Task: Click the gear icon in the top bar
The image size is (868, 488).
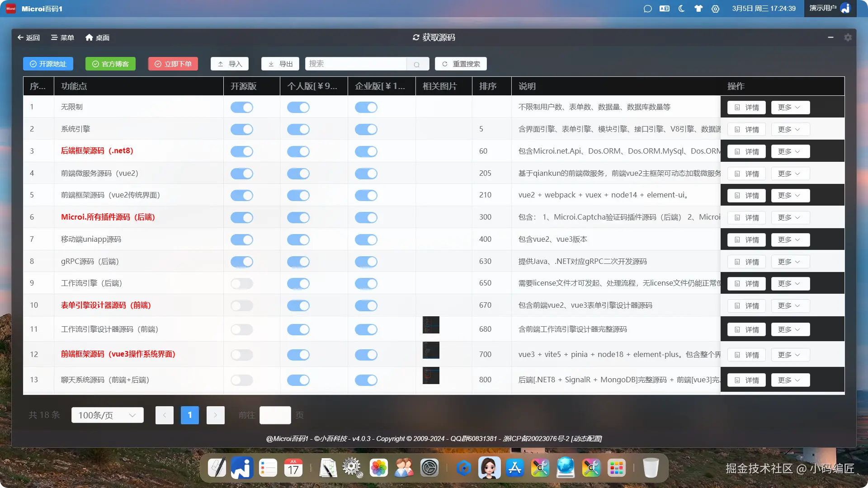Action: pos(715,9)
